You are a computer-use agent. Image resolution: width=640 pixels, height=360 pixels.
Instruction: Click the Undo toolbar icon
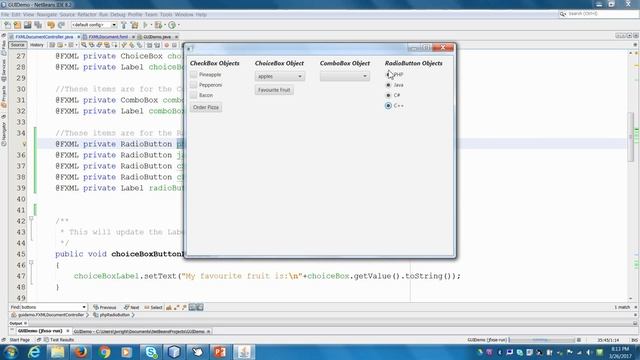[51, 25]
